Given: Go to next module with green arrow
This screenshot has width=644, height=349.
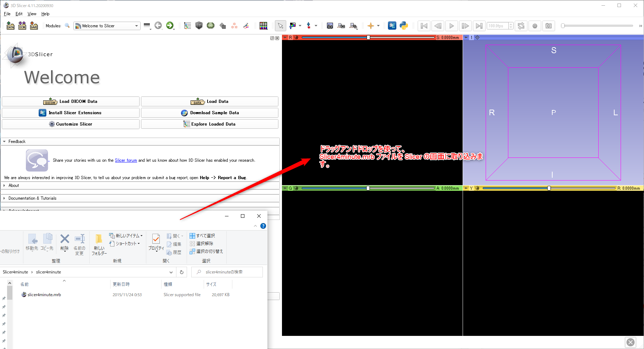Looking at the screenshot, I should (x=170, y=26).
